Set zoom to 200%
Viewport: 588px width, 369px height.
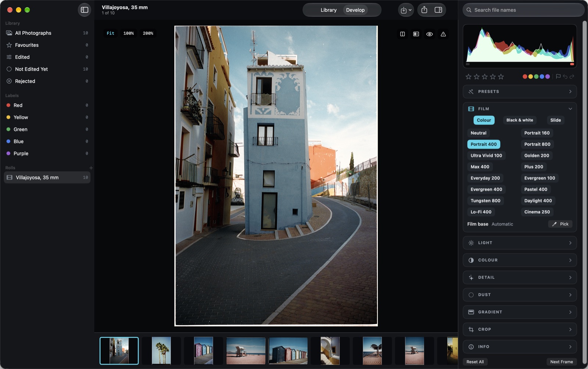pyautogui.click(x=148, y=33)
